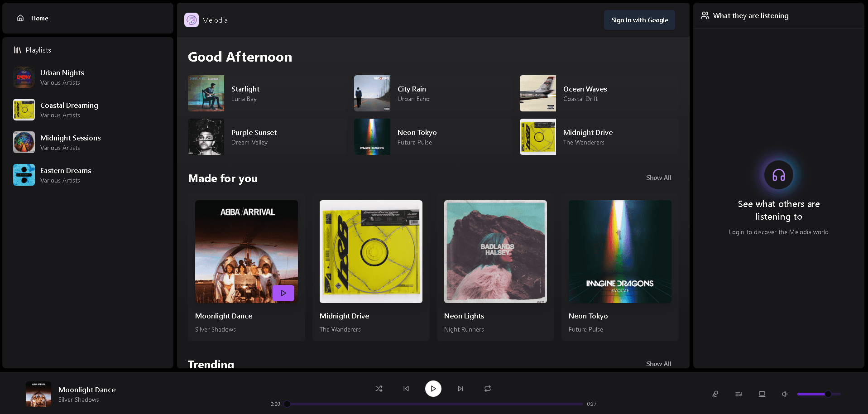Go to the Home text link
This screenshot has width=868, height=414.
(x=39, y=18)
